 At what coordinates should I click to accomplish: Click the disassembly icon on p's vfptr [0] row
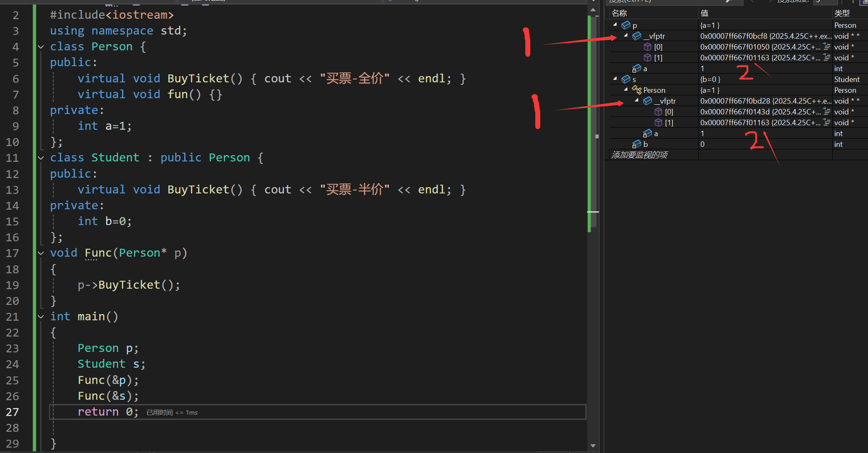point(827,47)
